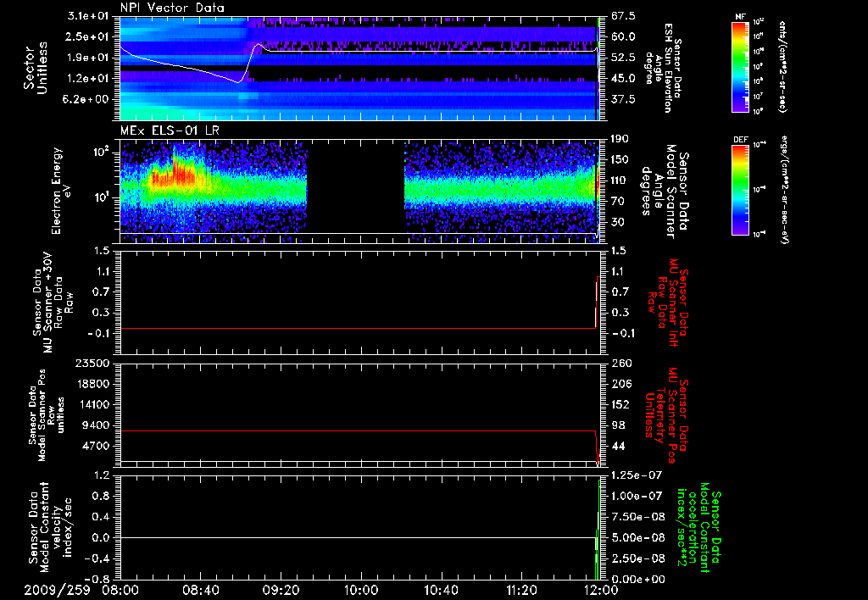This screenshot has height=600, width=868.
Task: Click the 7.50e-08 acceleration tick label
Action: point(637,517)
